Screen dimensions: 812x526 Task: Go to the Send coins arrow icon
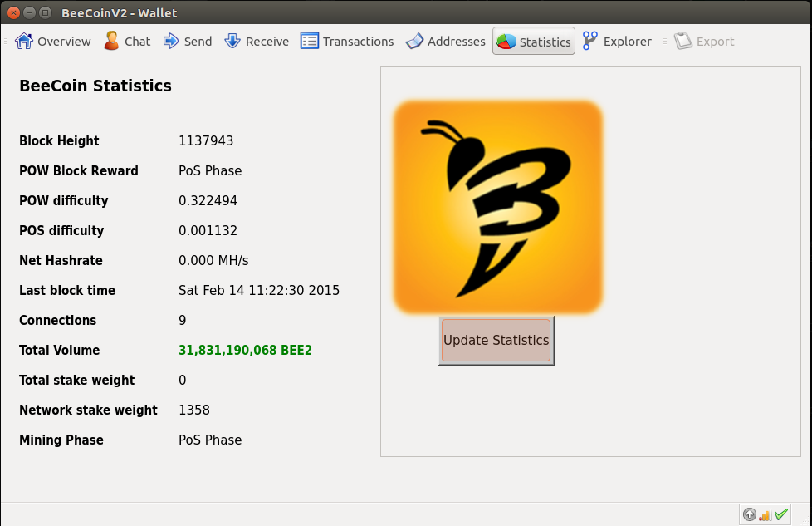(171, 41)
